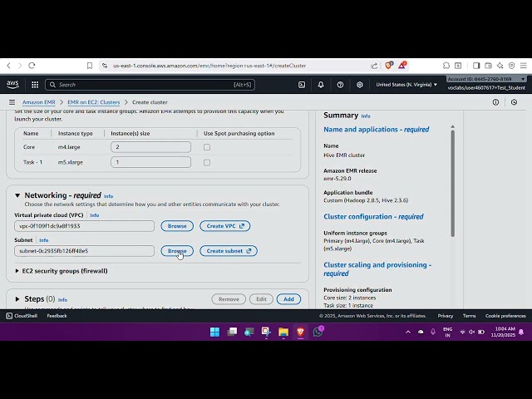Click the Brave rewards triangle icon
The width and height of the screenshot is (532, 399).
click(x=402, y=65)
